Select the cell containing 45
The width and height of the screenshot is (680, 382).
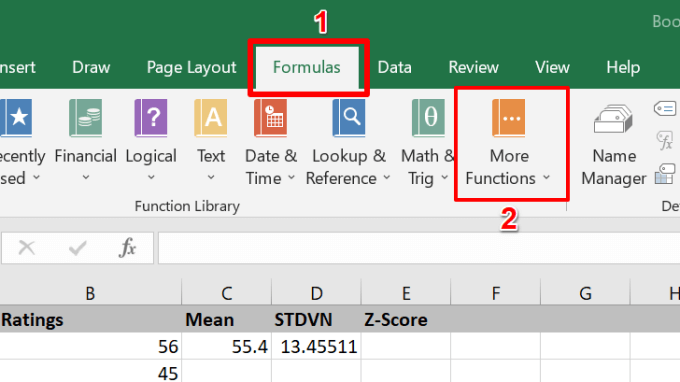coord(90,372)
